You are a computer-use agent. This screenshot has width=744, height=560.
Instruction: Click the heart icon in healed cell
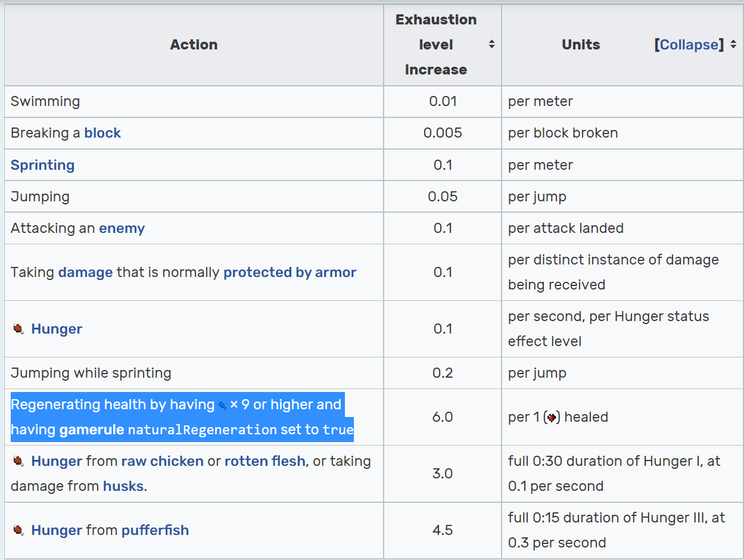(x=552, y=418)
